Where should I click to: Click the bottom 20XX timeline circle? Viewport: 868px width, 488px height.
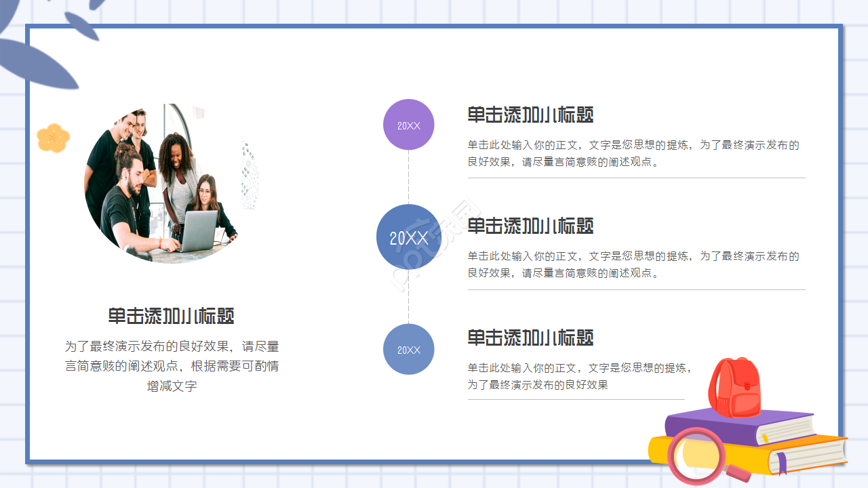click(x=408, y=349)
